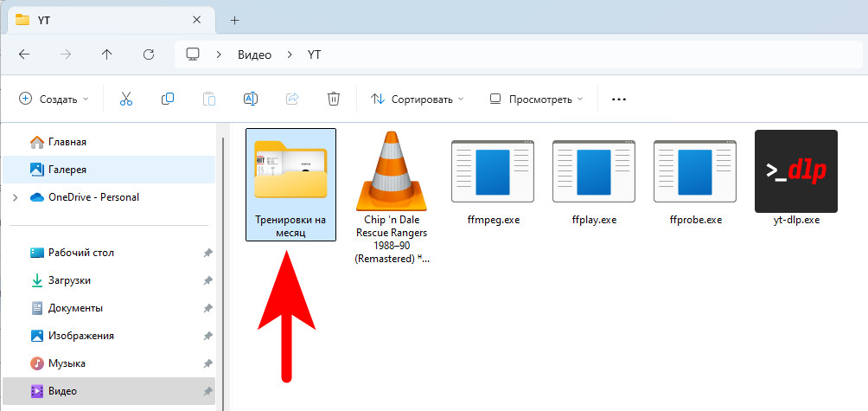868x411 pixels.
Task: Open the yt-dlp.exe file icon
Action: [x=795, y=171]
